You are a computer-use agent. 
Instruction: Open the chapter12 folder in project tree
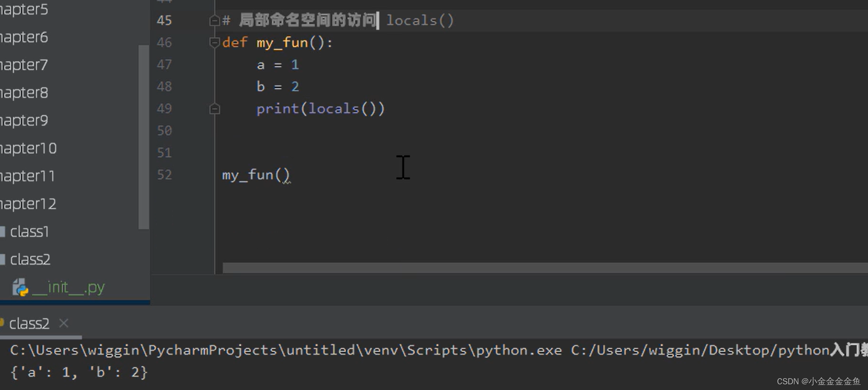pyautogui.click(x=28, y=204)
